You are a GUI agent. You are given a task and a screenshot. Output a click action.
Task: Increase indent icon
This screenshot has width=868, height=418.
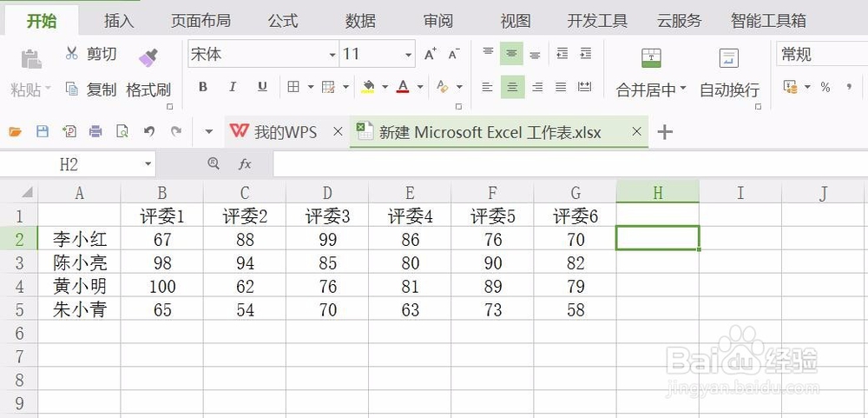tap(586, 54)
